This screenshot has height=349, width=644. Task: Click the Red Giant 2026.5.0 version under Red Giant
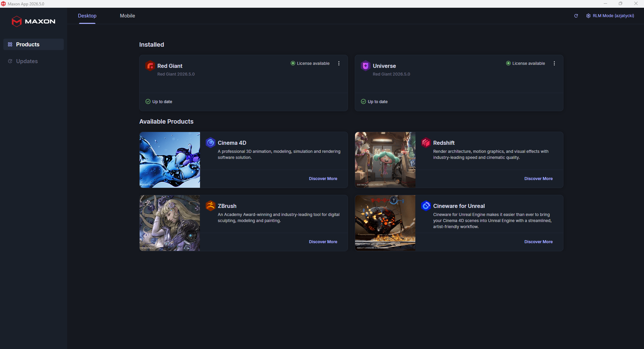[x=176, y=74]
